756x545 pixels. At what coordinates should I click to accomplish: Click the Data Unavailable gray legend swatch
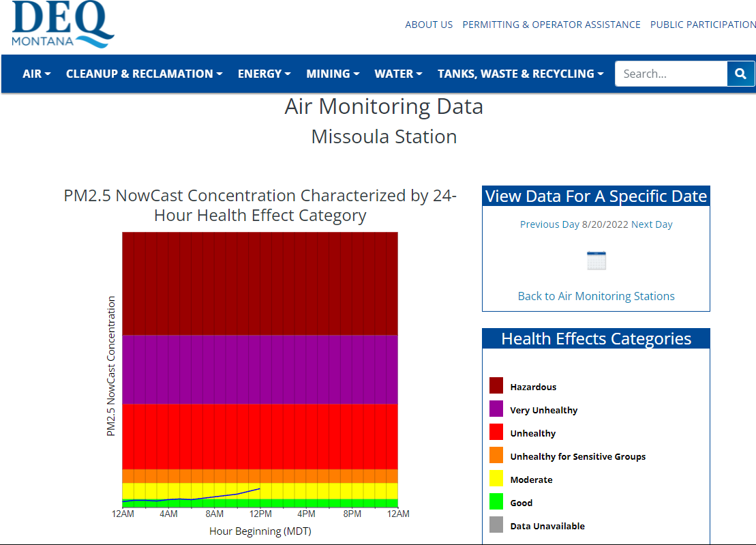coord(495,525)
